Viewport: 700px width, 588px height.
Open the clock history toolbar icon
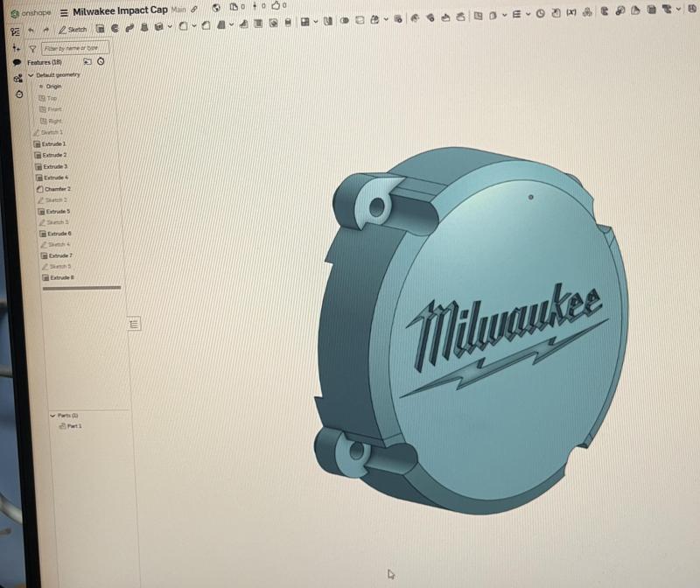[x=540, y=14]
